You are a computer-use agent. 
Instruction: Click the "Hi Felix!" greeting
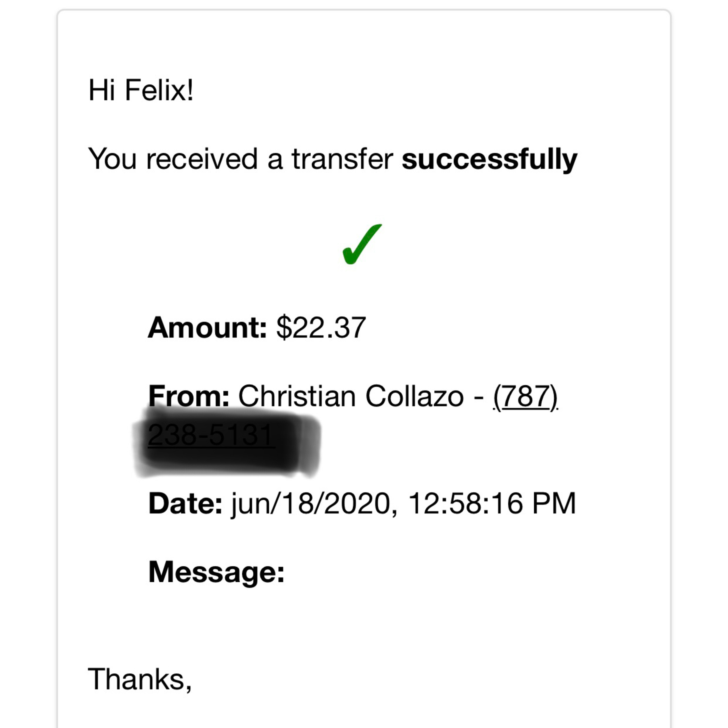[x=141, y=91]
